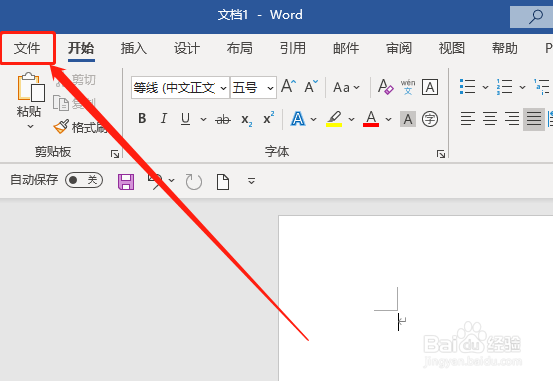This screenshot has width=553, height=381.
Task: Click the font name box 等线
Action: (x=175, y=87)
